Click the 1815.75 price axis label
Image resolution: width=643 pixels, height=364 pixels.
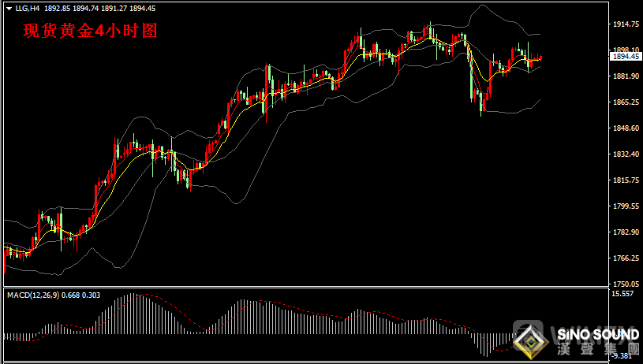pos(626,180)
